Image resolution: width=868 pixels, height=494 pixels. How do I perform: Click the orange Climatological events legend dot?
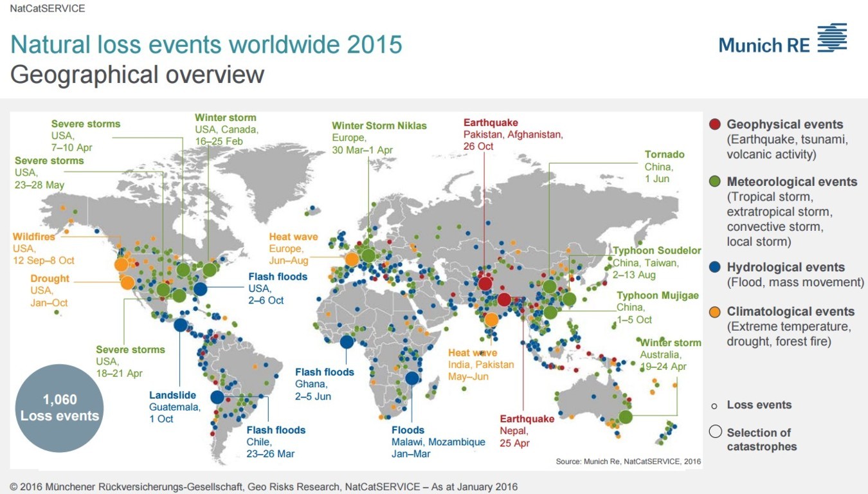click(x=714, y=311)
